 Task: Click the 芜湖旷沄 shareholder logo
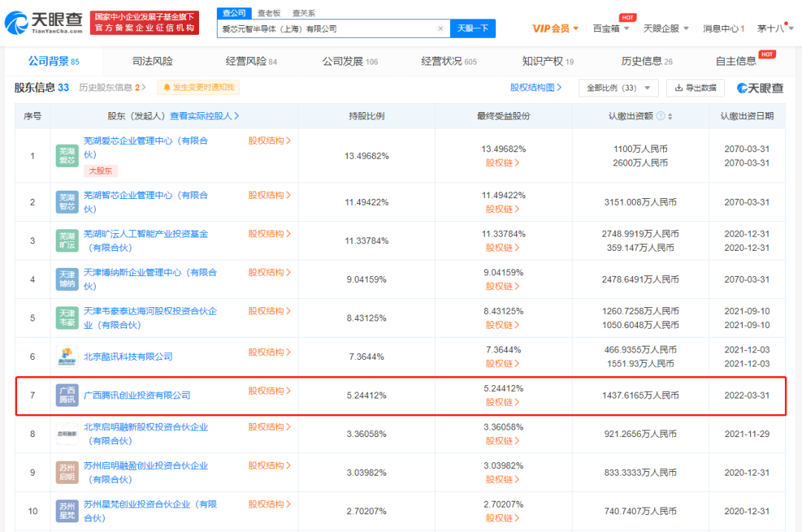point(67,240)
